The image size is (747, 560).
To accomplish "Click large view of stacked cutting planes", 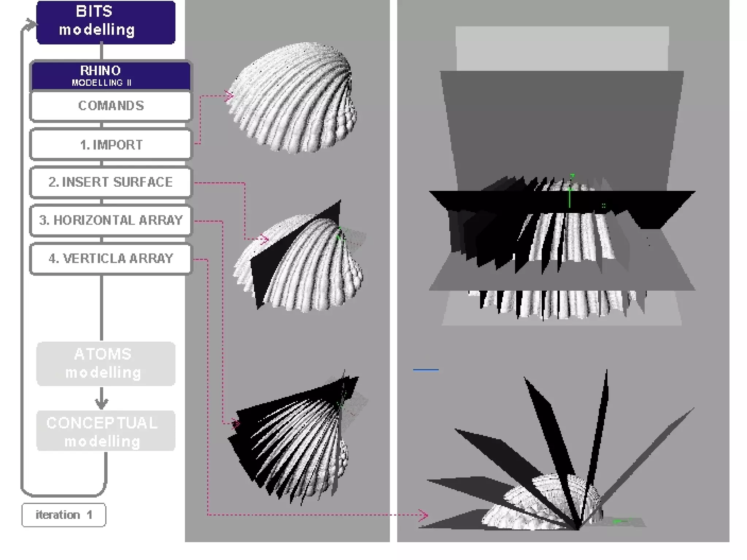I will point(562,233).
